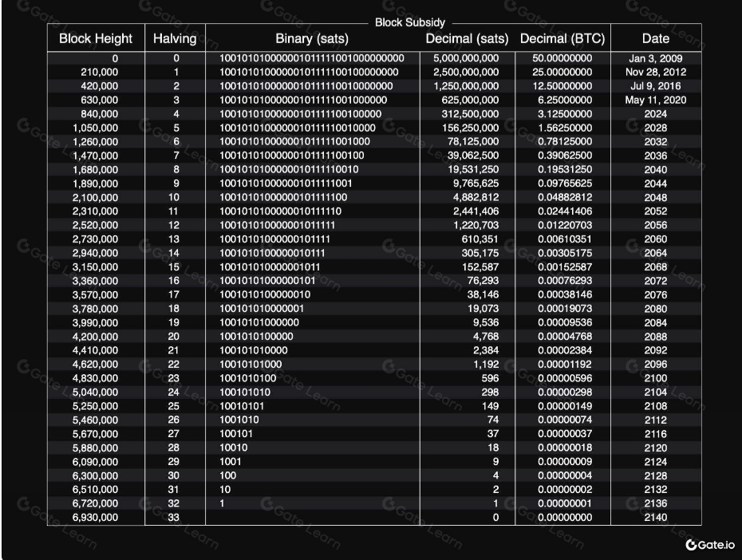
Task: Click the 2140 date cell
Action: (655, 518)
